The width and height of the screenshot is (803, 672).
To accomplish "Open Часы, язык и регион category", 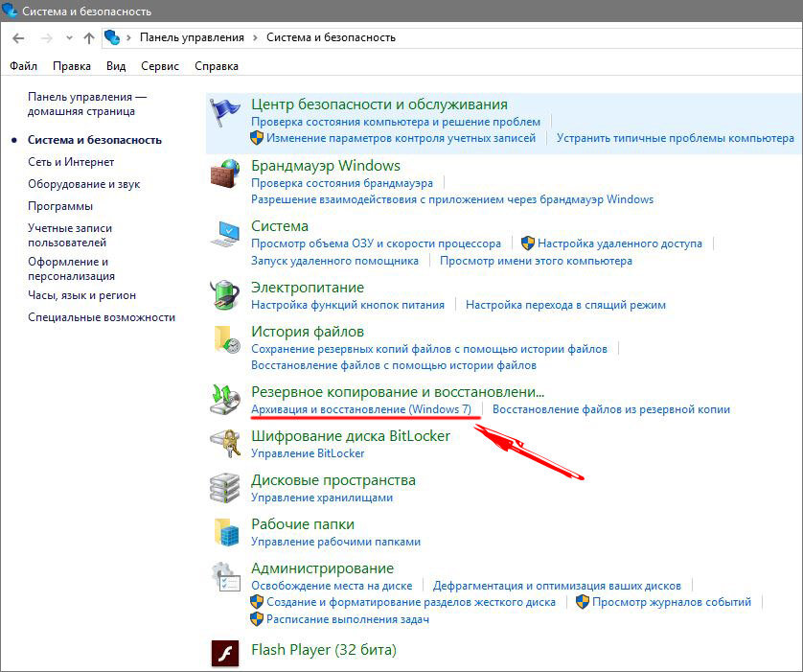I will (x=82, y=295).
